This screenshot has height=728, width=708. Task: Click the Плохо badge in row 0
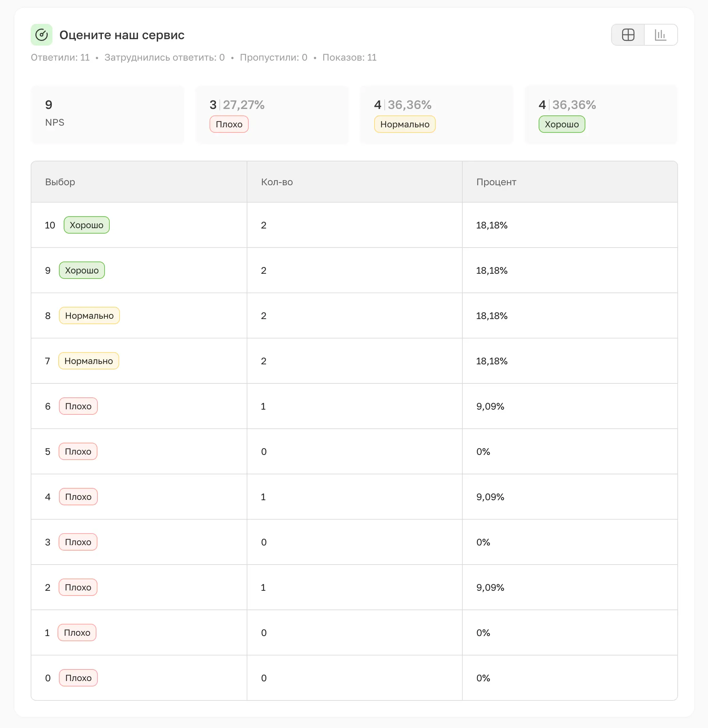(78, 678)
